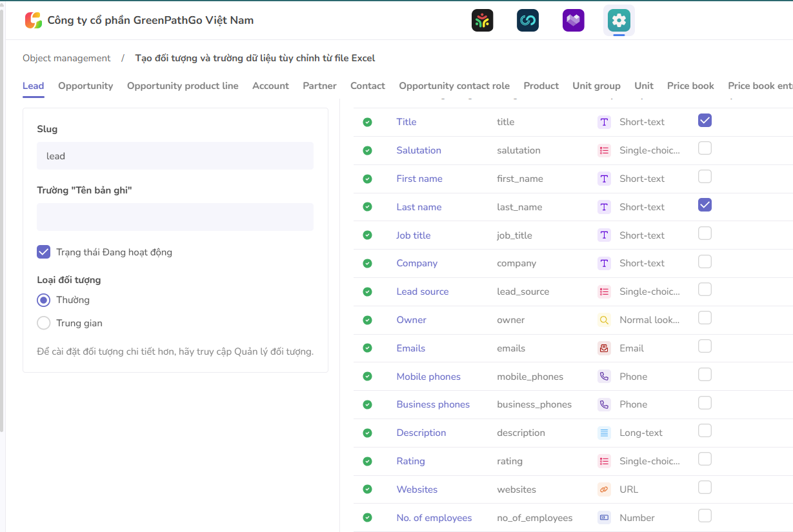The height and width of the screenshot is (532, 793).
Task: Click the Short-text icon in Job title row
Action: pyautogui.click(x=604, y=235)
